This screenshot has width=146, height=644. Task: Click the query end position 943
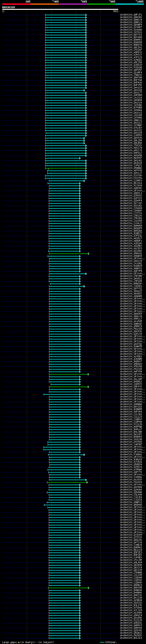(115, 11)
